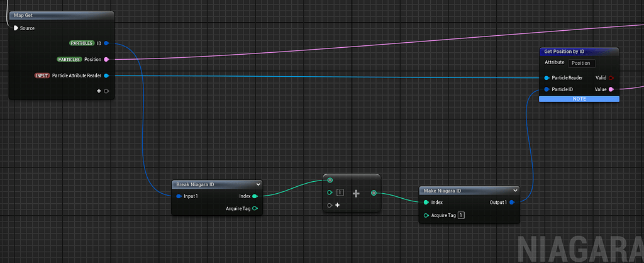The width and height of the screenshot is (644, 263).
Task: Click the blue NOTE bar on Get Position by ID
Action: point(579,99)
